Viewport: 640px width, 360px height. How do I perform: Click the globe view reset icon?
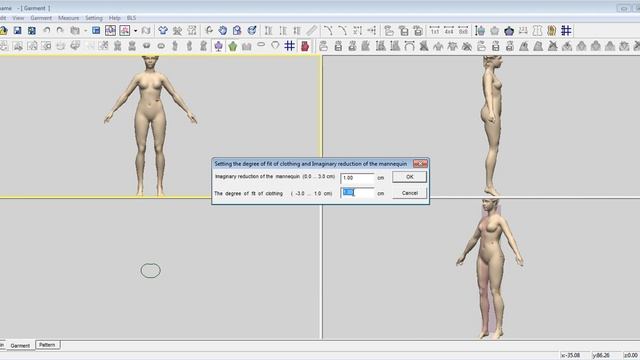pyautogui.click(x=252, y=31)
